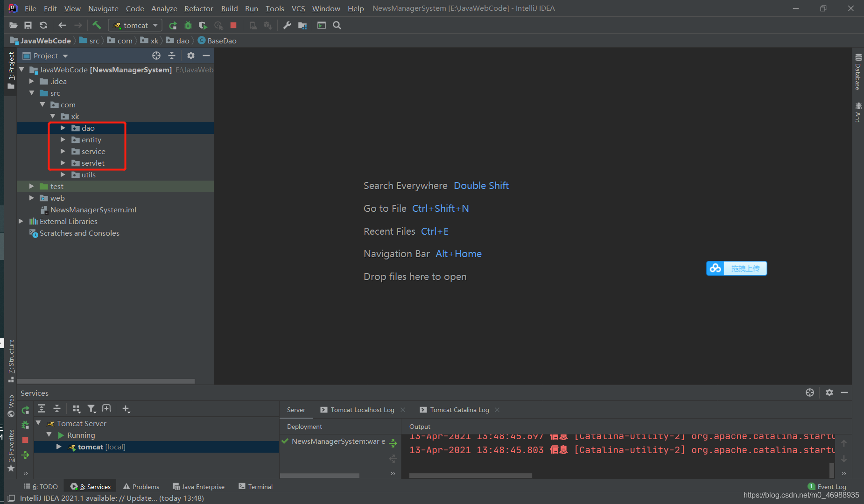The height and width of the screenshot is (504, 864).
Task: Switch to Tomcat Catalina Log tab
Action: tap(455, 410)
